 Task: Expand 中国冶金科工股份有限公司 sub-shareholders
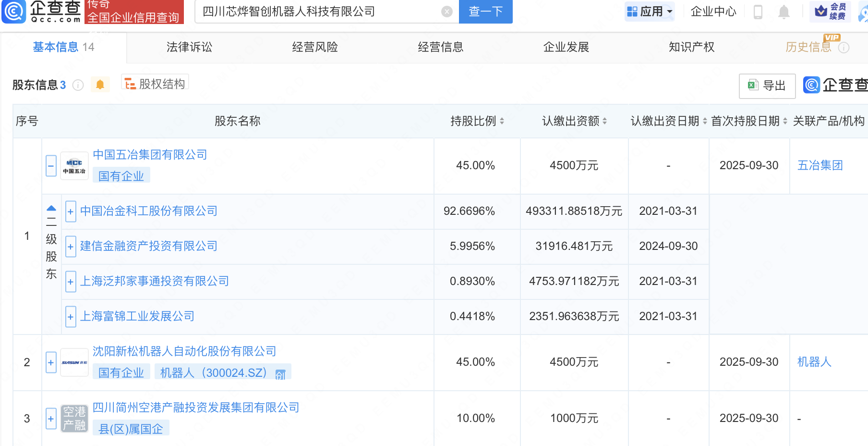[x=71, y=211]
